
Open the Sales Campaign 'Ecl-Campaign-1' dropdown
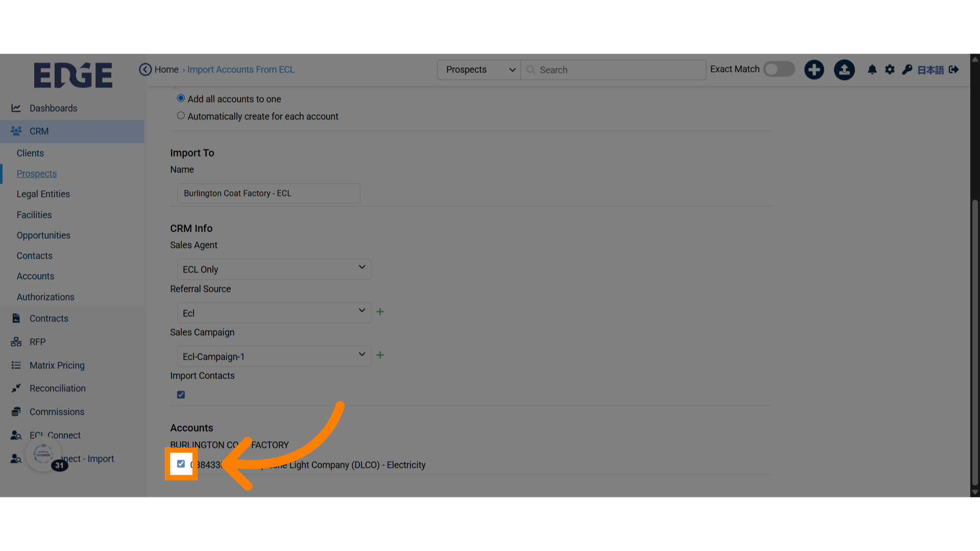(x=274, y=356)
